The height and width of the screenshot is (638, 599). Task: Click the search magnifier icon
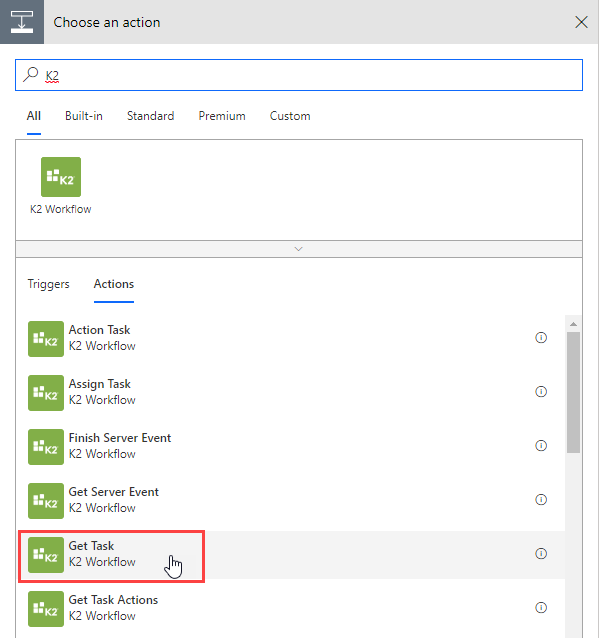(x=30, y=75)
